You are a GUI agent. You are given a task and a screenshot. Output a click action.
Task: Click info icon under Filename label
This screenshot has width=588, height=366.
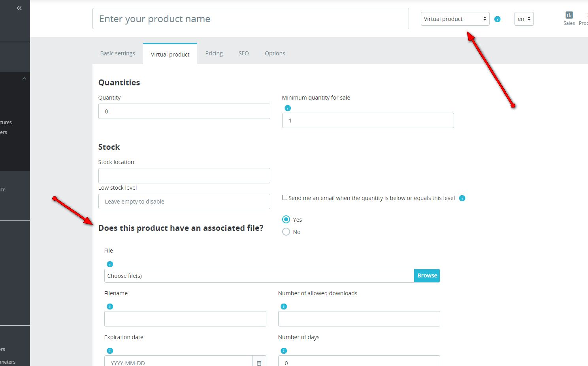pos(110,306)
